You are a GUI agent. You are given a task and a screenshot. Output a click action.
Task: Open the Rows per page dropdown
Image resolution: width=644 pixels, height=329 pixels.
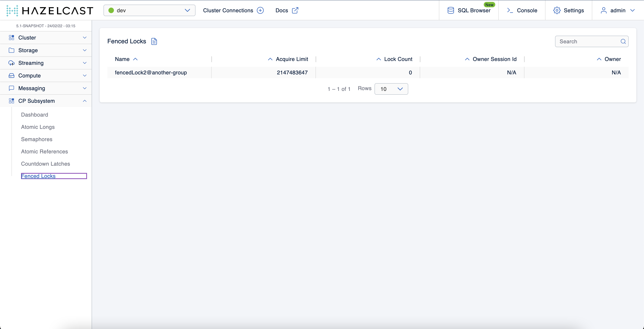pos(391,89)
